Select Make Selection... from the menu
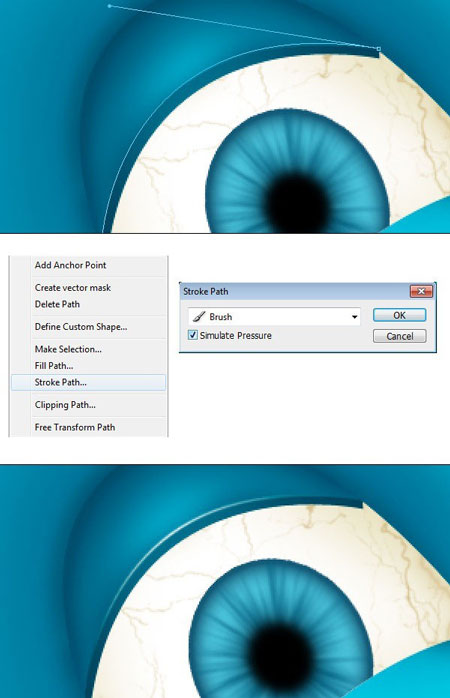Viewport: 450px width, 698px height. click(x=88, y=349)
